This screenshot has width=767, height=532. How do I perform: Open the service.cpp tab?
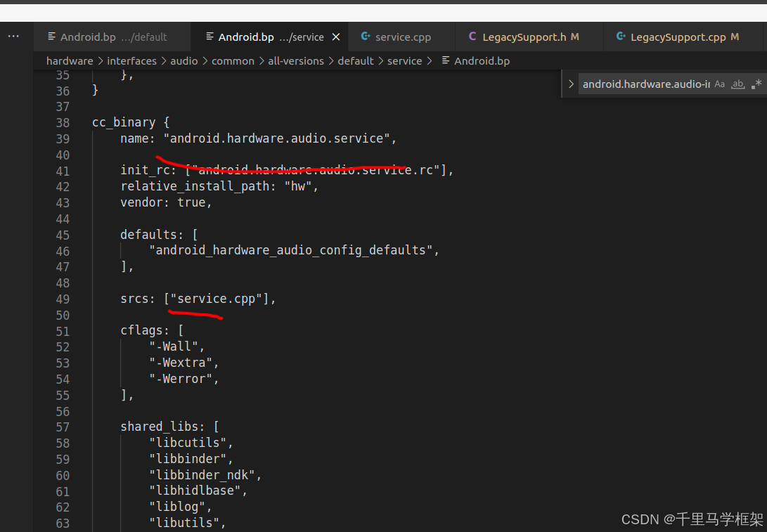point(401,37)
